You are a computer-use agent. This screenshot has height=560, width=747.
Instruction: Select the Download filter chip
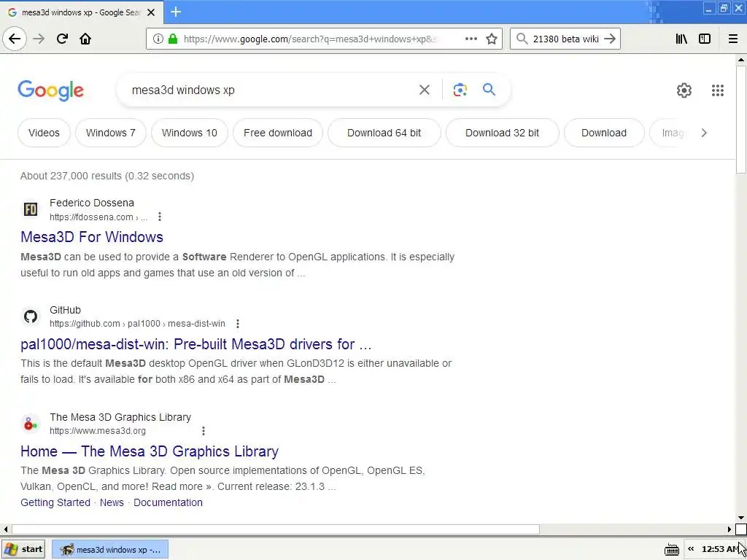(x=603, y=133)
